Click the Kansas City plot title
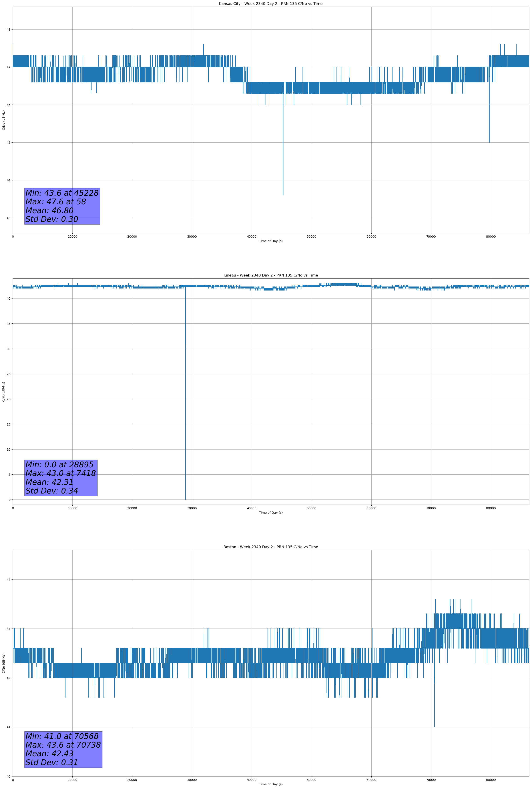 pos(270,4)
